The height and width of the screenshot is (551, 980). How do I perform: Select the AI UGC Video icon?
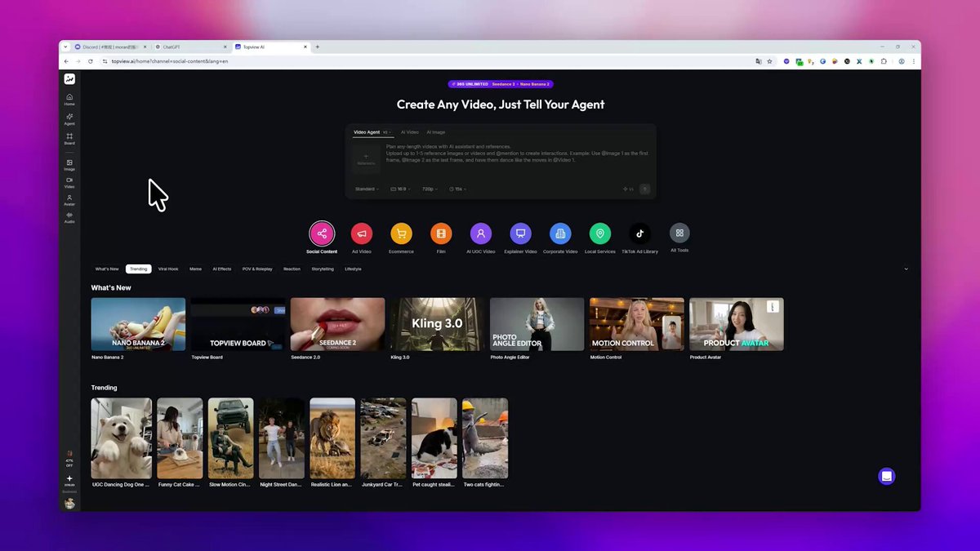tap(481, 233)
